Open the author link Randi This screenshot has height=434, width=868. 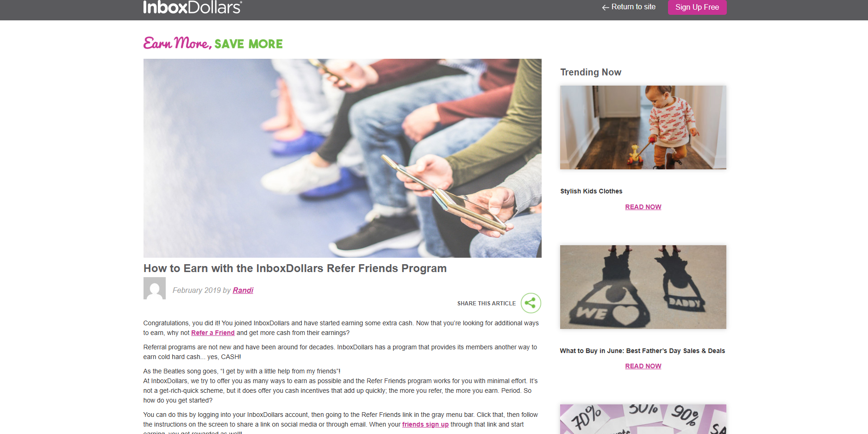[x=243, y=290]
